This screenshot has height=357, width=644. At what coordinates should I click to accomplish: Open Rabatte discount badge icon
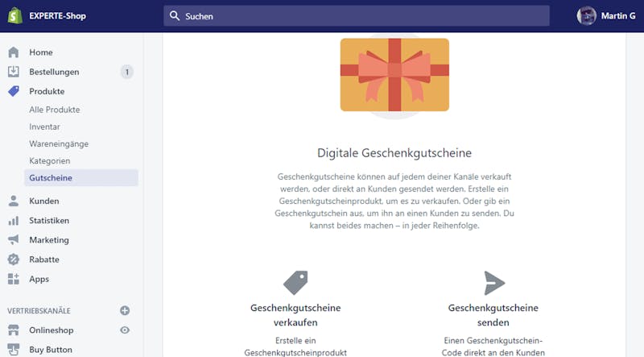tap(14, 259)
